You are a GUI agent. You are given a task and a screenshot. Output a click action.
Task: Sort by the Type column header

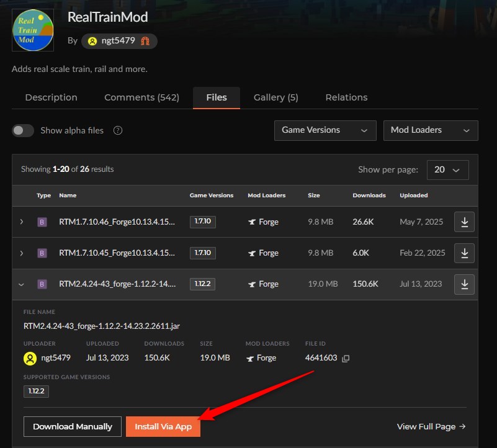43,195
